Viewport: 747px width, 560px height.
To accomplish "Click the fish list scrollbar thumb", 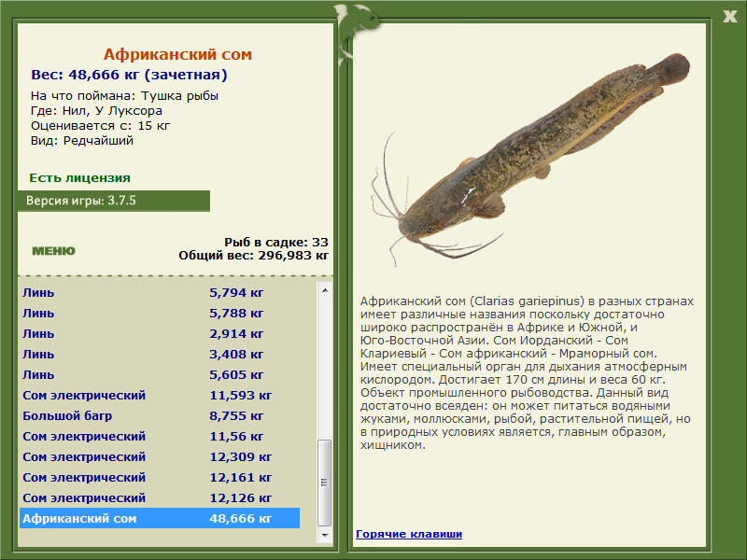I will point(325,483).
